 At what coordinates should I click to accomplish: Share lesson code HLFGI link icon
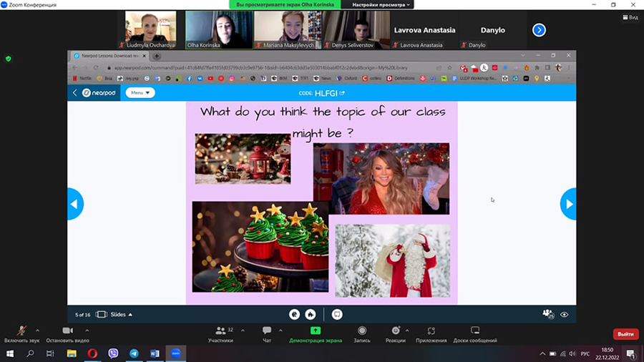click(342, 93)
